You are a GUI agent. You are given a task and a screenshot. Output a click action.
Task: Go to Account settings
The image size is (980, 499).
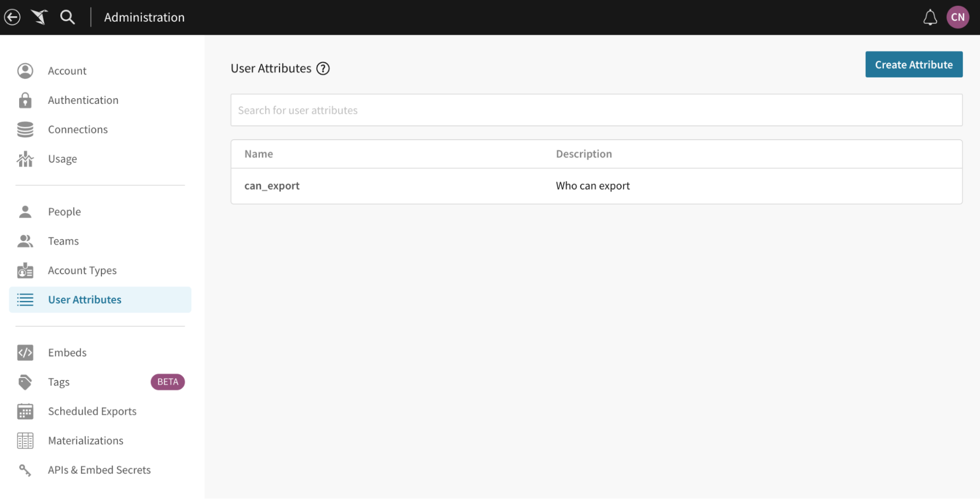[67, 71]
